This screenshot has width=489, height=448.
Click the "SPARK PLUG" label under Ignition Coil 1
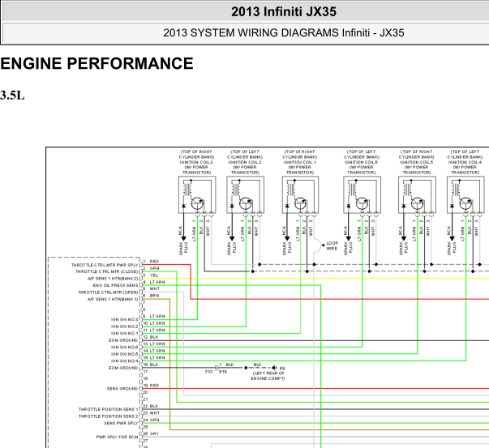click(287, 248)
